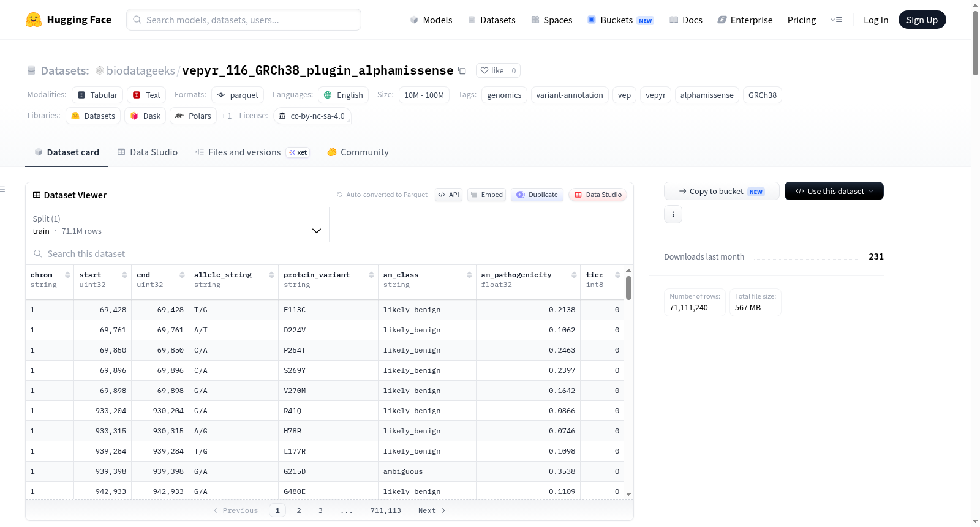Viewport: 980px width, 527px height.
Task: Click the Embed button
Action: [x=486, y=195]
